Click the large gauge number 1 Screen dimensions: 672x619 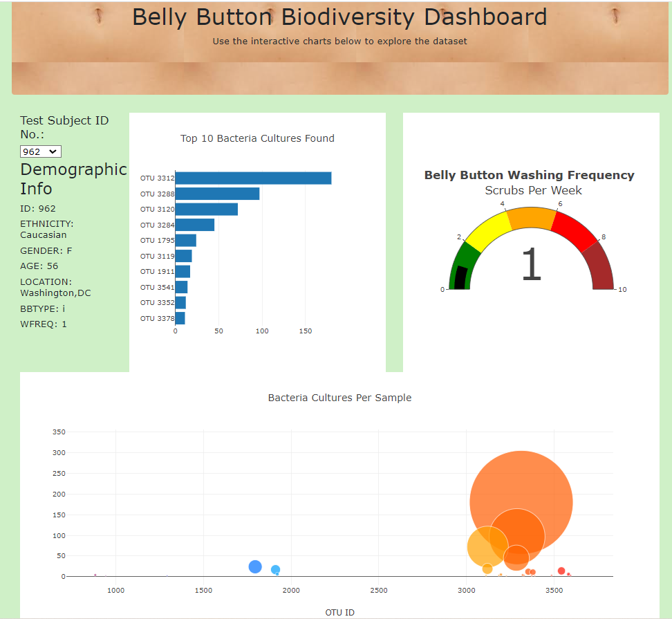(x=532, y=264)
